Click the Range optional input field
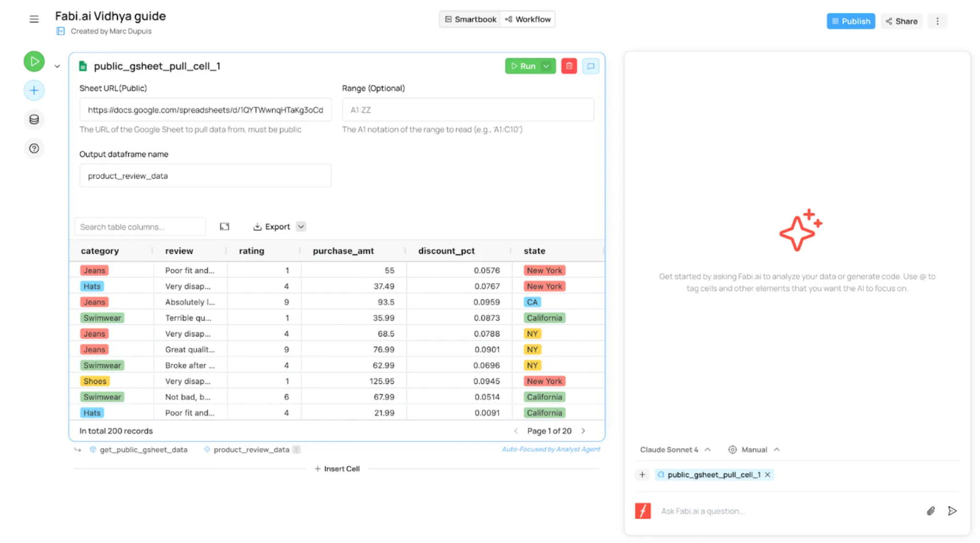 pyautogui.click(x=468, y=110)
